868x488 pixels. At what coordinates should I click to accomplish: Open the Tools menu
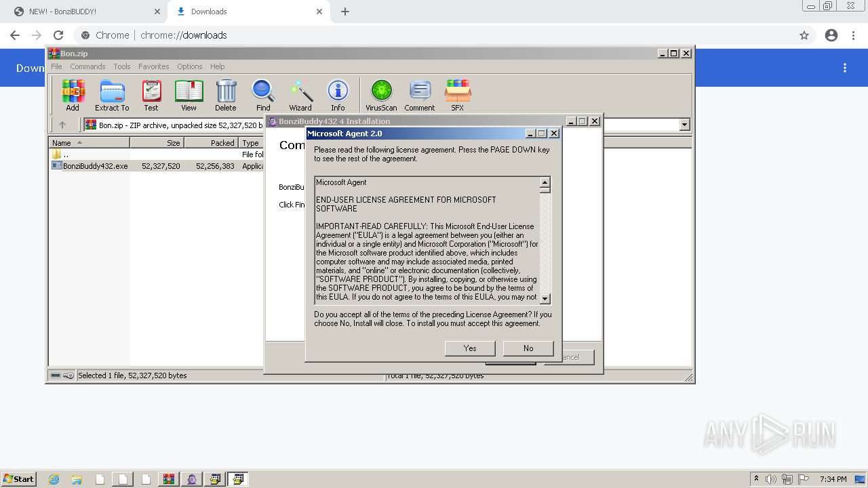click(122, 66)
